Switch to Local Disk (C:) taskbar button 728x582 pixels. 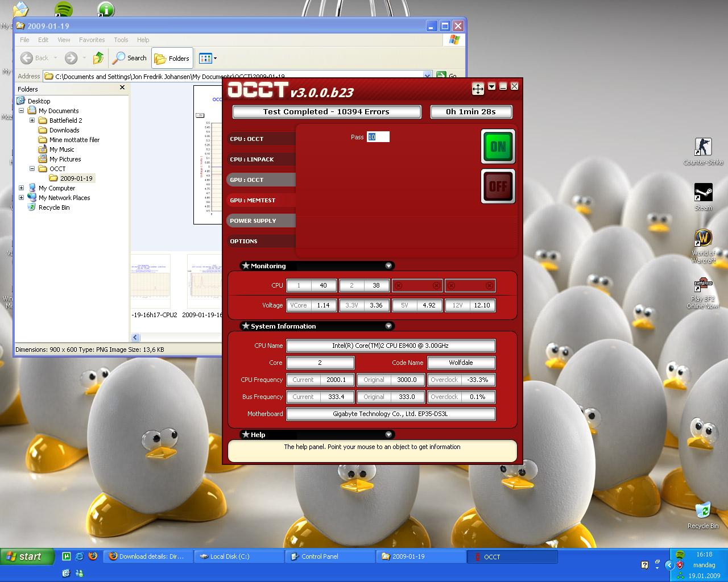(239, 556)
